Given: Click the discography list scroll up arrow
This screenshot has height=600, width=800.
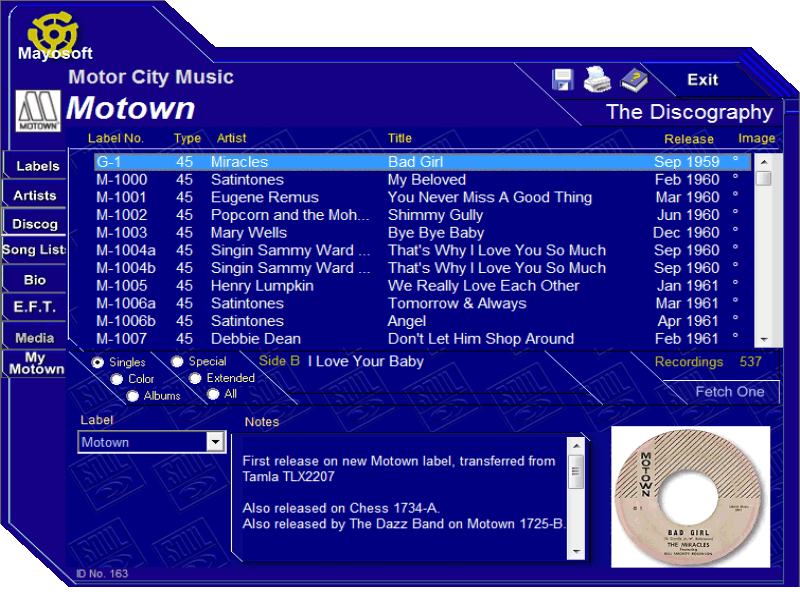Looking at the screenshot, I should click(x=764, y=161).
